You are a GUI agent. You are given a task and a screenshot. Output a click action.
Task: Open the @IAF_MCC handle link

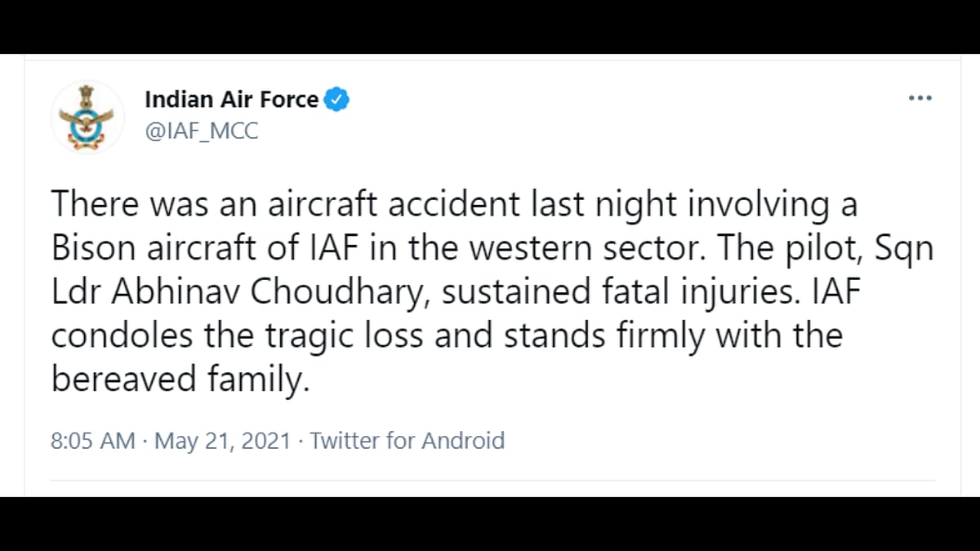point(201,131)
